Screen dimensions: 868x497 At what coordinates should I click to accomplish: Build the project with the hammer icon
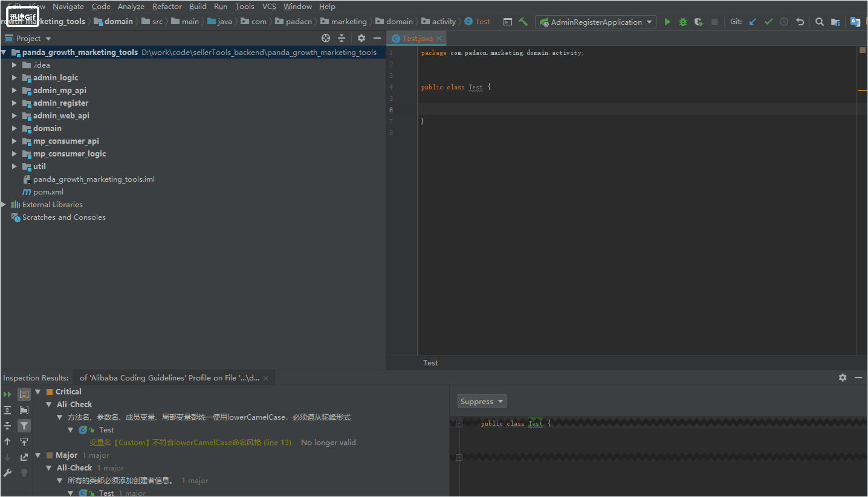click(523, 22)
